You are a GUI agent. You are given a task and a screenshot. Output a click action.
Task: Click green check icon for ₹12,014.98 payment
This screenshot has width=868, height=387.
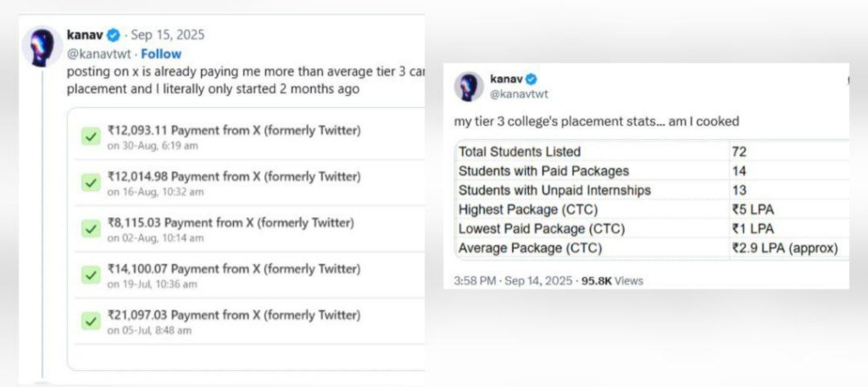[x=90, y=182]
